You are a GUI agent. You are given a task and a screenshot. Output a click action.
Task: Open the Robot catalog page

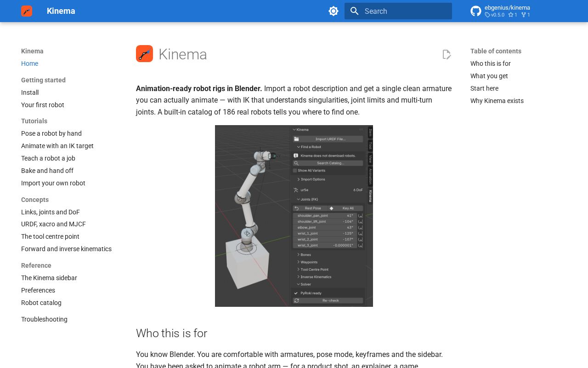pos(41,303)
